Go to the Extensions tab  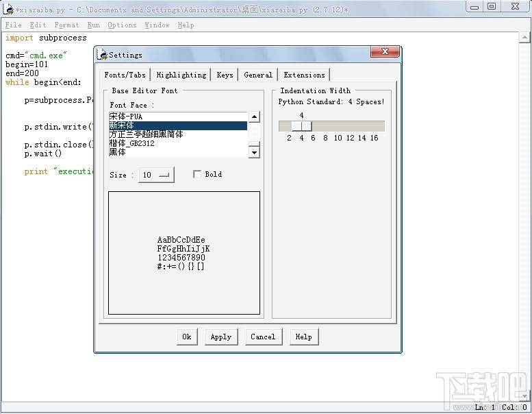click(x=304, y=75)
